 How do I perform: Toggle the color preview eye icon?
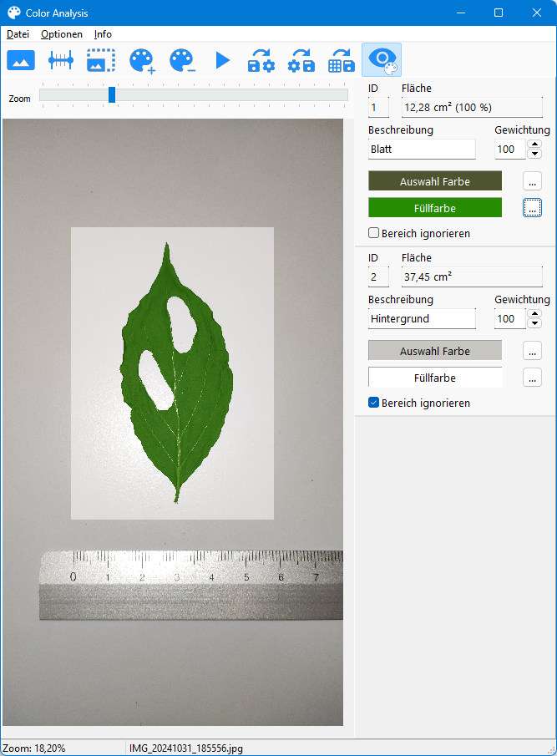coord(382,60)
